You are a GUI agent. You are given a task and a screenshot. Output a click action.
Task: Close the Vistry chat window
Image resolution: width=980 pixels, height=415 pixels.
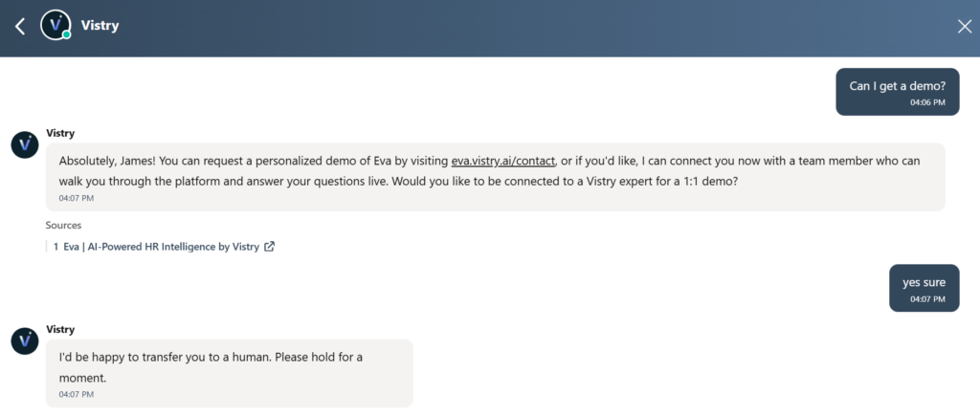coord(964,26)
